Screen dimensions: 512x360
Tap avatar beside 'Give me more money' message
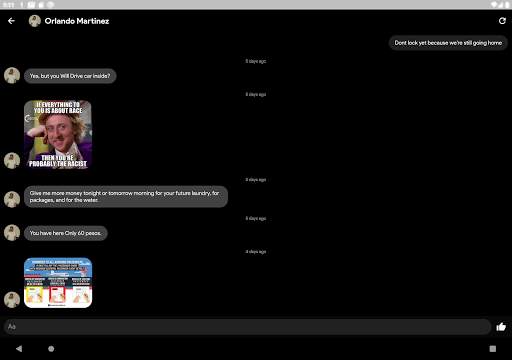[12, 199]
